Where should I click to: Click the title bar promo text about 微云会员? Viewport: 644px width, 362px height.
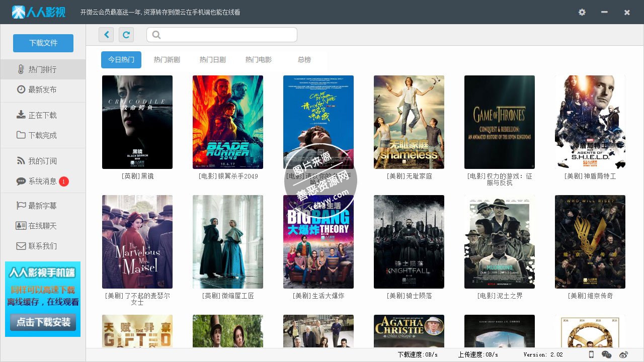(160, 12)
